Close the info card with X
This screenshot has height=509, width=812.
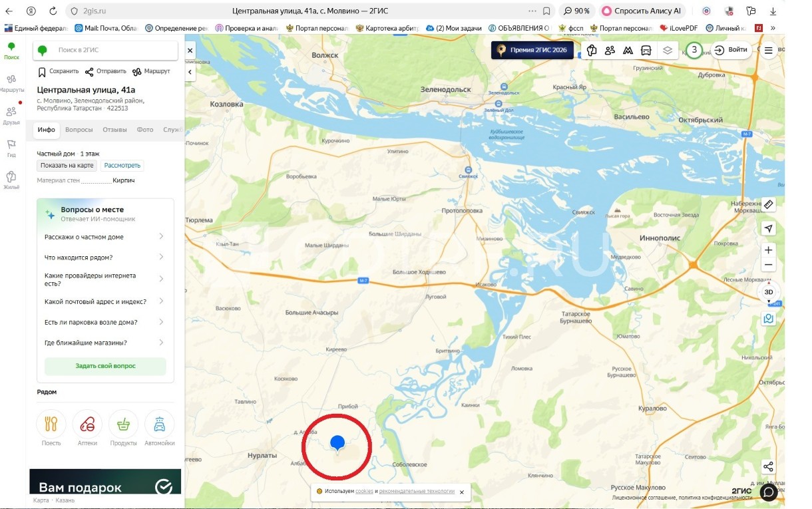pyautogui.click(x=190, y=50)
